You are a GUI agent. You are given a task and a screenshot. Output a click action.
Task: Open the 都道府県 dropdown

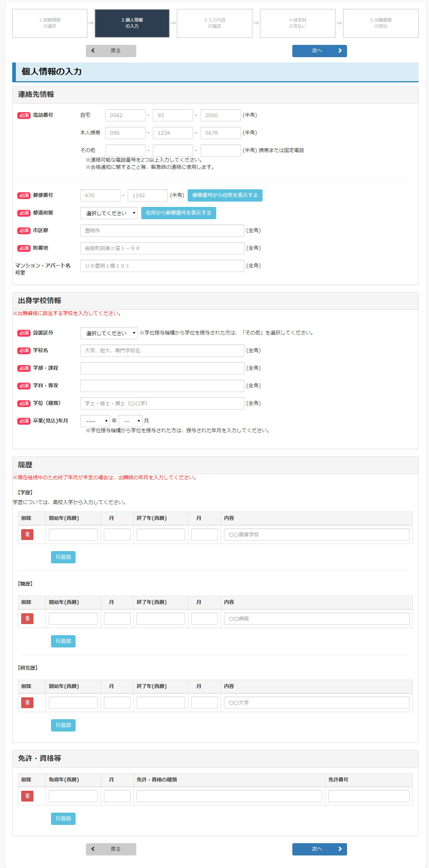(x=109, y=213)
